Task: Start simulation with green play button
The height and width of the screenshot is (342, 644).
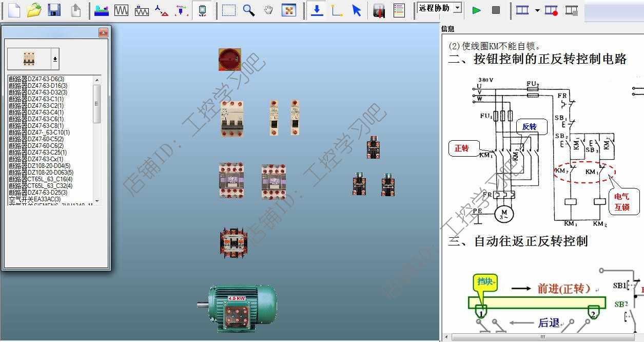Action: [x=477, y=10]
